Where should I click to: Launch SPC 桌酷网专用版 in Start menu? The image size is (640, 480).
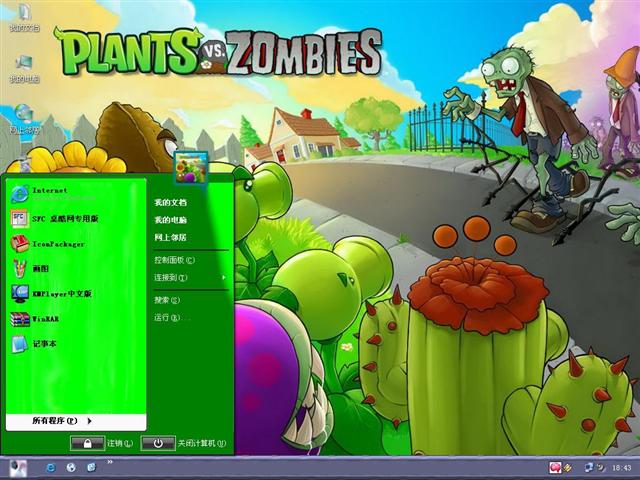tap(76, 219)
